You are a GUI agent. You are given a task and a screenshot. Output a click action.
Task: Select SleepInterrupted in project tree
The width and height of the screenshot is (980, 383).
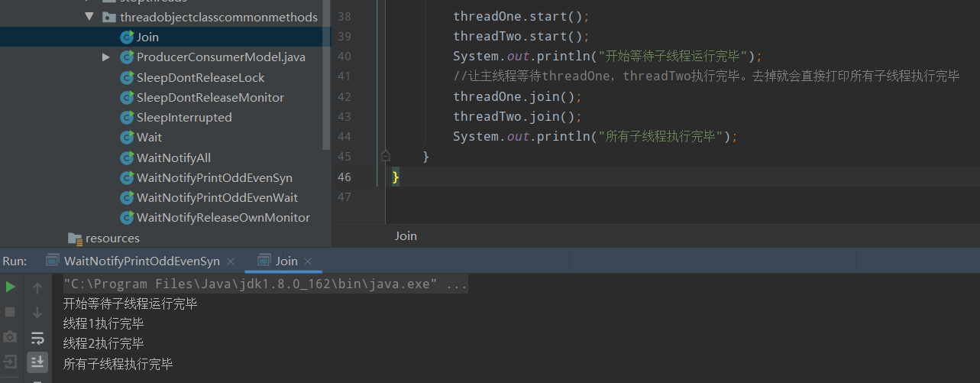184,117
